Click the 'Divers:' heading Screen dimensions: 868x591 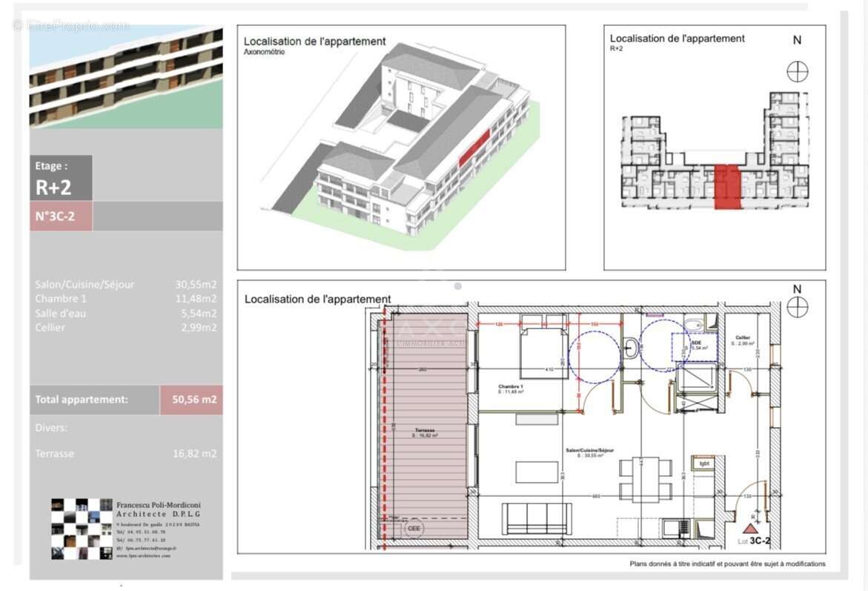pos(51,428)
